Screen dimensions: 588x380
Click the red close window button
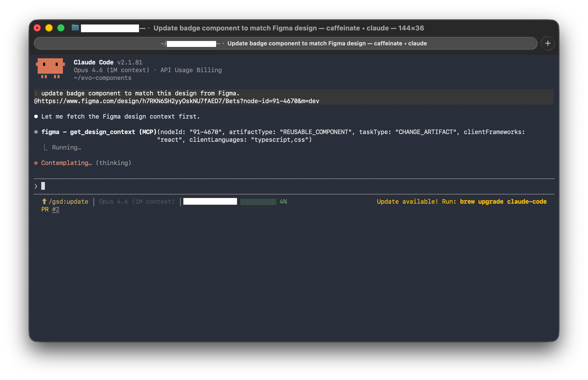coord(37,28)
